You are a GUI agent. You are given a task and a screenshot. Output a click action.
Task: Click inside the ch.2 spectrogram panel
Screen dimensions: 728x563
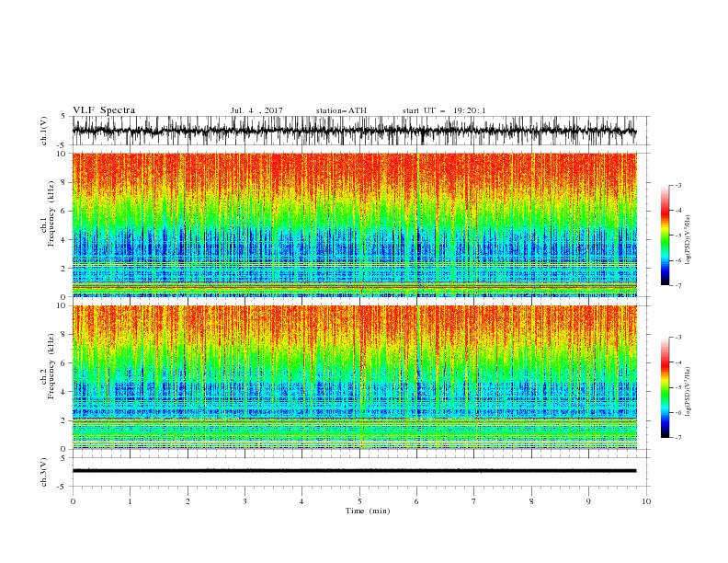tap(354, 377)
